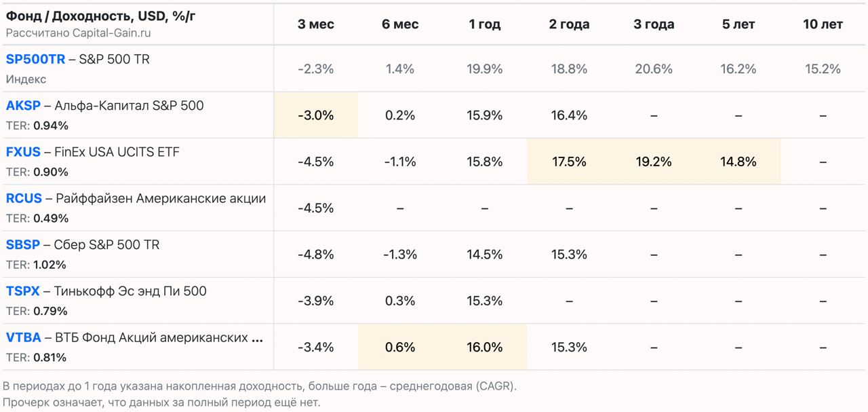Click the highlighted FXUS 14.8% five-year cell
Image resolution: width=868 pixels, height=412 pixels.
[738, 162]
